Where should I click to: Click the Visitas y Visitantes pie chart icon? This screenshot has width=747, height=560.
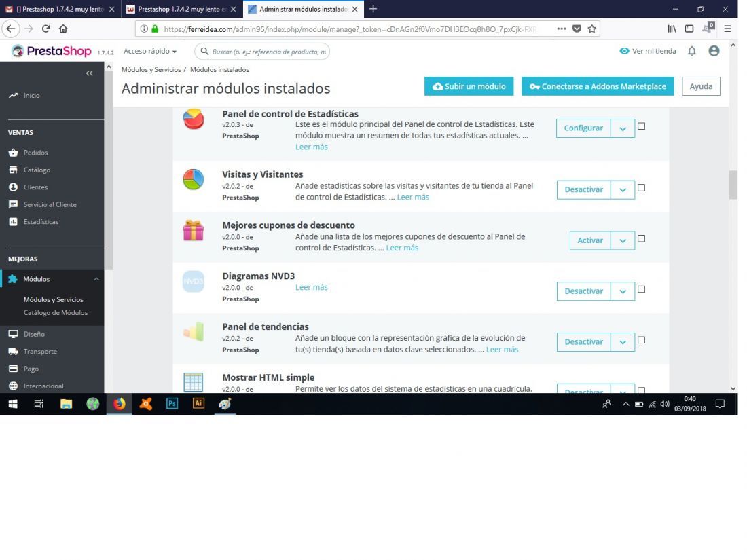(194, 179)
